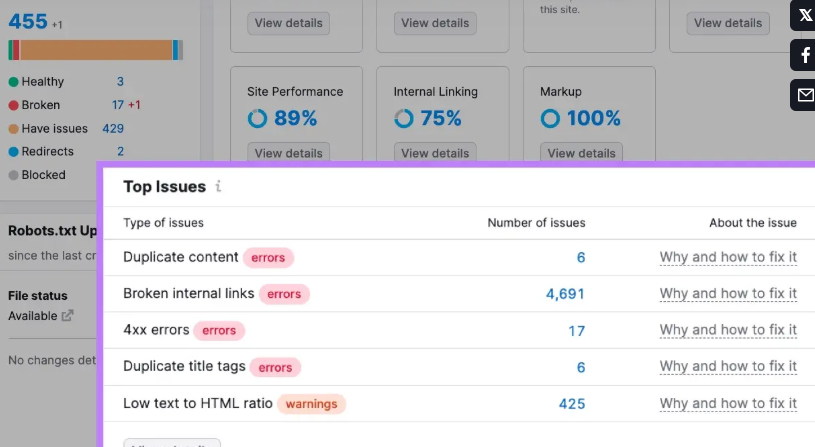Open fix guide for 4xx errors
This screenshot has height=447, width=815.
click(x=728, y=330)
